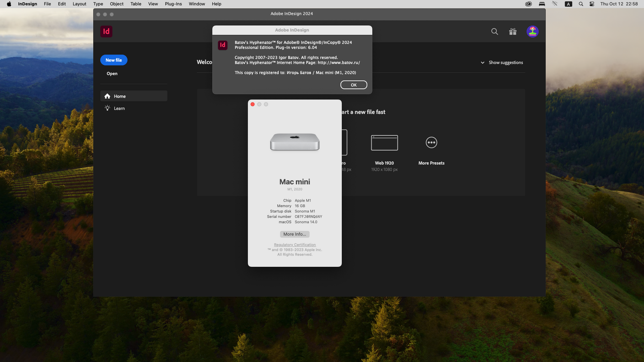The image size is (644, 362).
Task: Click the Hyphenator home page URL line
Action: pos(297,63)
